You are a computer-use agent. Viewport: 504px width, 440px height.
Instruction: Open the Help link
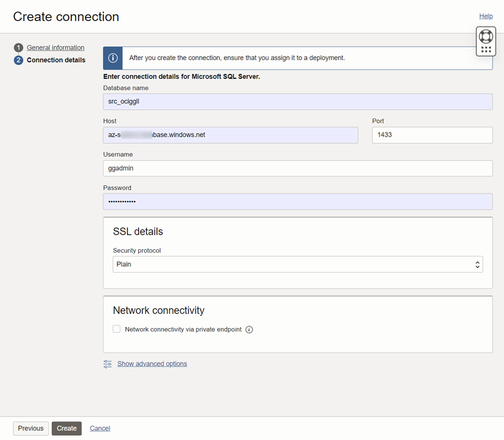(485, 16)
